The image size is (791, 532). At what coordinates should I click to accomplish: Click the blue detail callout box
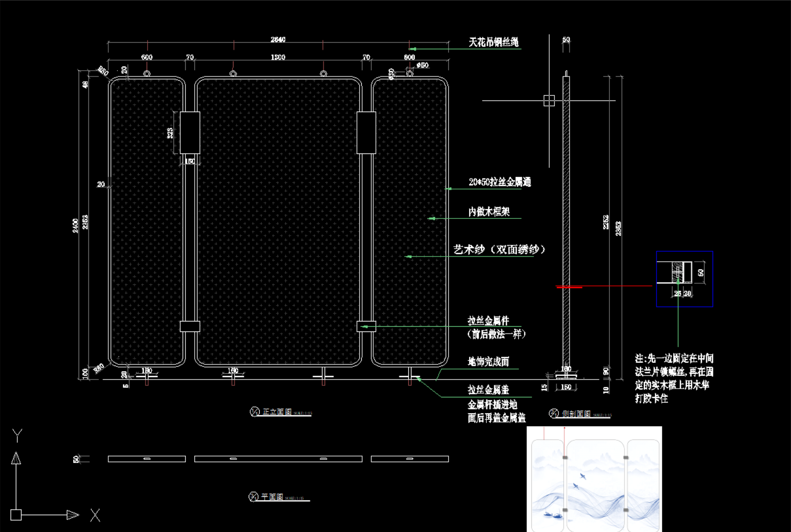[x=685, y=279]
